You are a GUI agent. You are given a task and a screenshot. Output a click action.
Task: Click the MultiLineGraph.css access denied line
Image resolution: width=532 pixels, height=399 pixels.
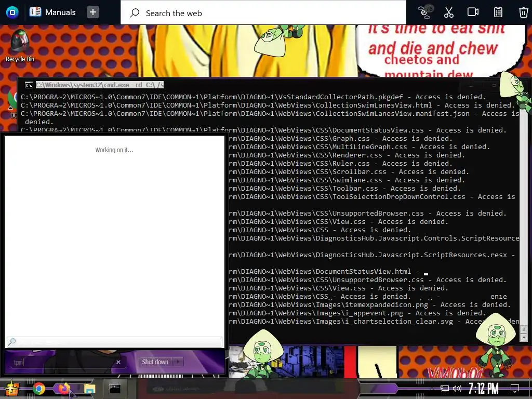coord(360,147)
